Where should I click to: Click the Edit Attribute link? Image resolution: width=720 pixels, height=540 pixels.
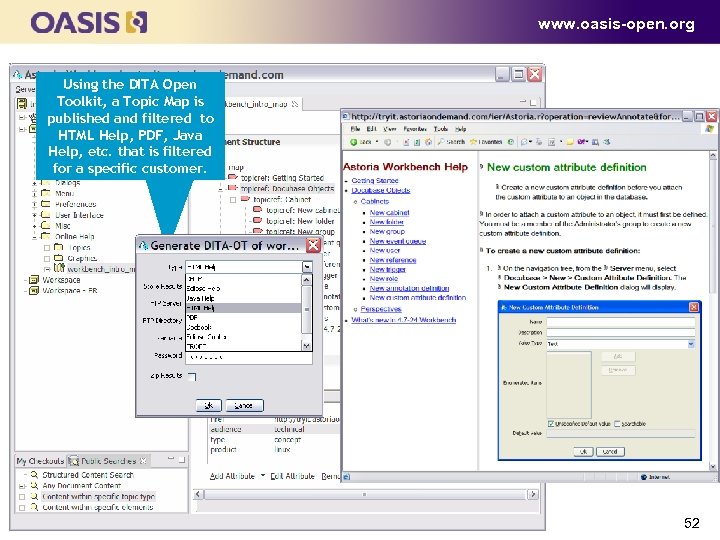pos(292,476)
